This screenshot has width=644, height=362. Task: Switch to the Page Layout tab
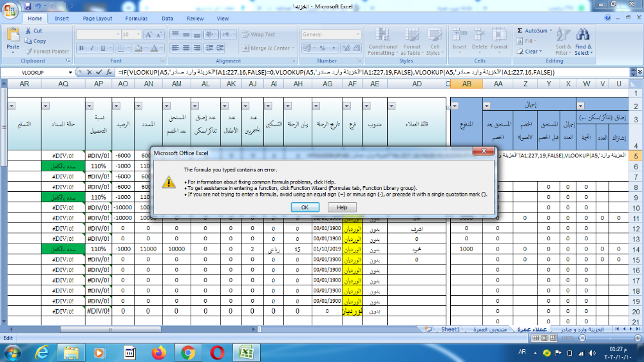pos(97,19)
